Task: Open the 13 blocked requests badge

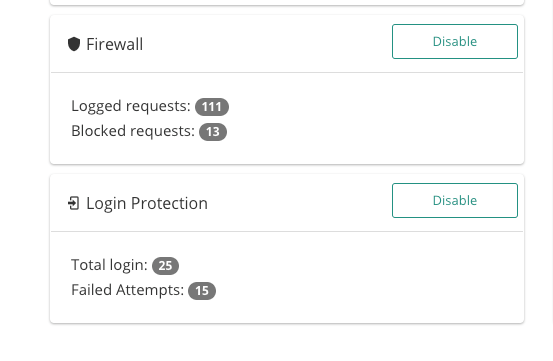Action: point(213,132)
